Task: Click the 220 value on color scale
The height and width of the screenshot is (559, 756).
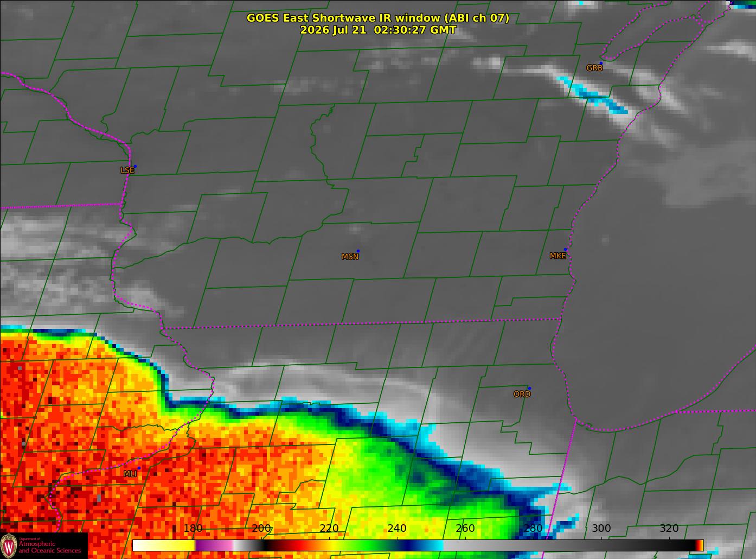Action: point(329,529)
